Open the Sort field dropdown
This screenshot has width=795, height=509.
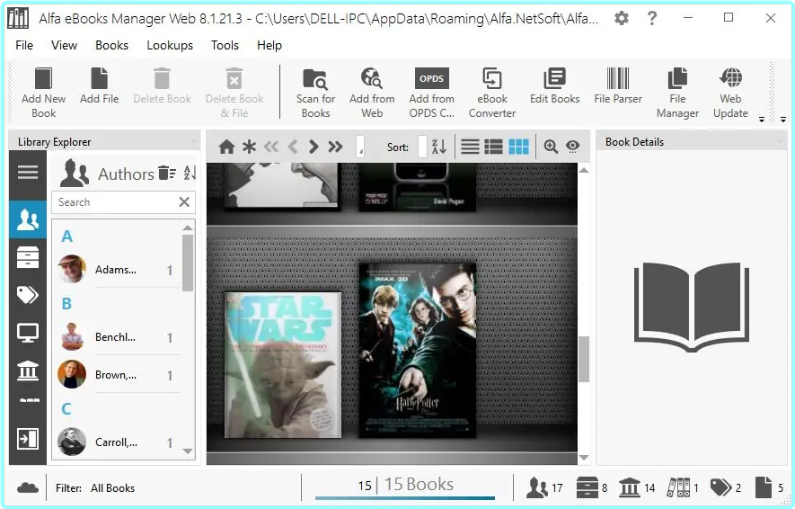click(422, 147)
